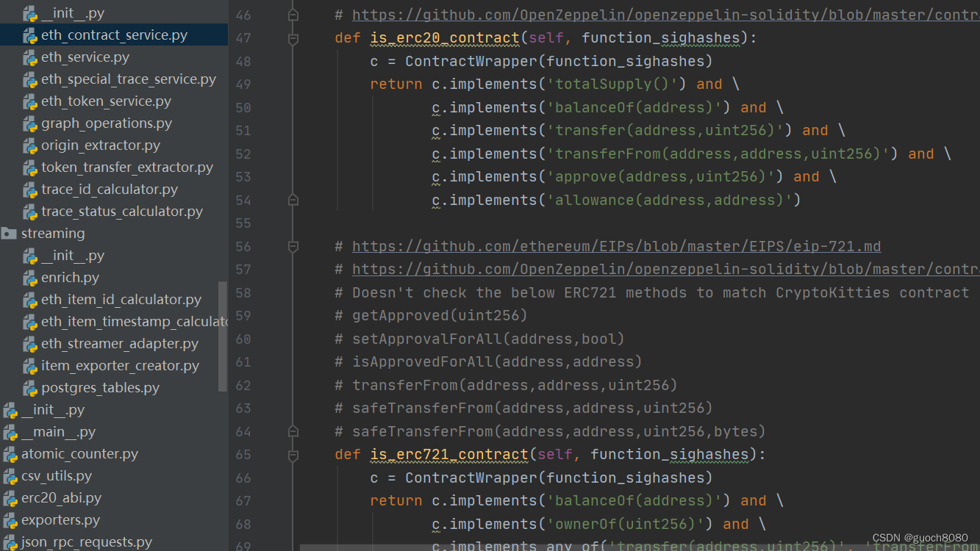980x551 pixels.
Task: Click Python icon beside erc20_abi.py
Action: pos(10,498)
